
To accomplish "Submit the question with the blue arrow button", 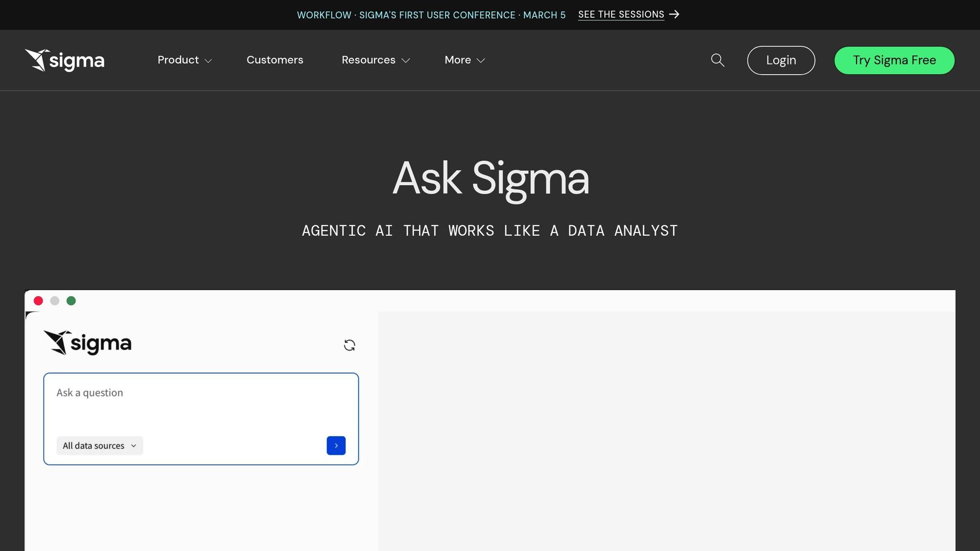I will pyautogui.click(x=336, y=445).
